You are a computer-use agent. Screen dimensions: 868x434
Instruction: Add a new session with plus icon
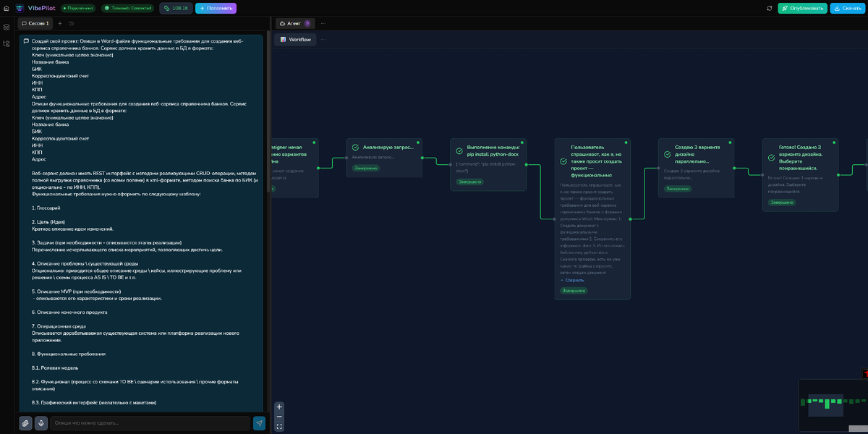tap(60, 23)
